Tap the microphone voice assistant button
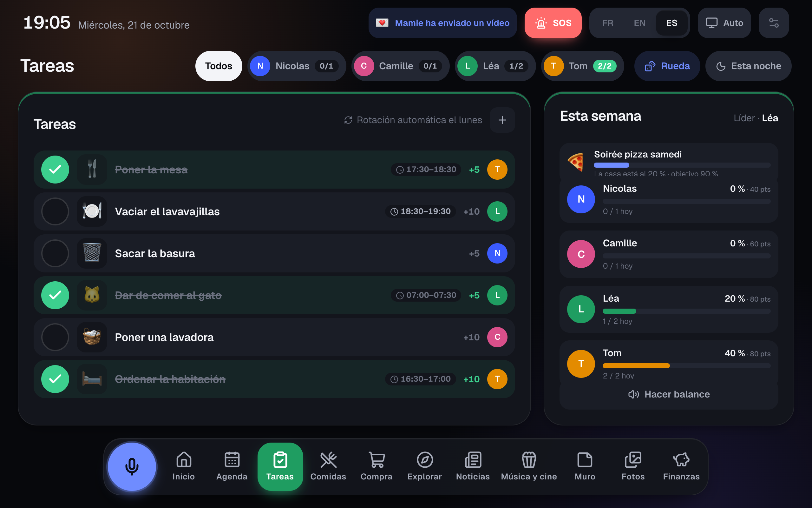The width and height of the screenshot is (812, 508). tap(132, 466)
